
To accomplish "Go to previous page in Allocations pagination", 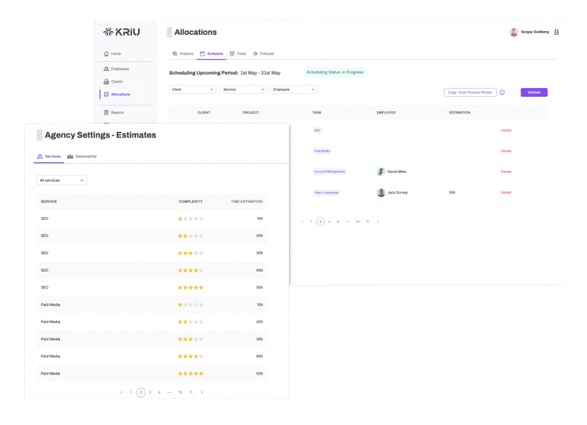I will point(302,222).
